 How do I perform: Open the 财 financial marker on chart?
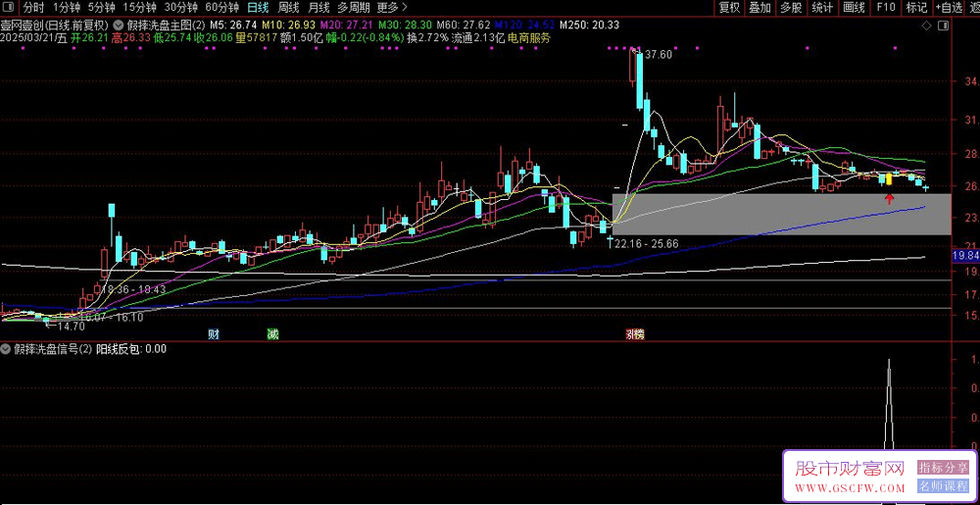coord(214,334)
